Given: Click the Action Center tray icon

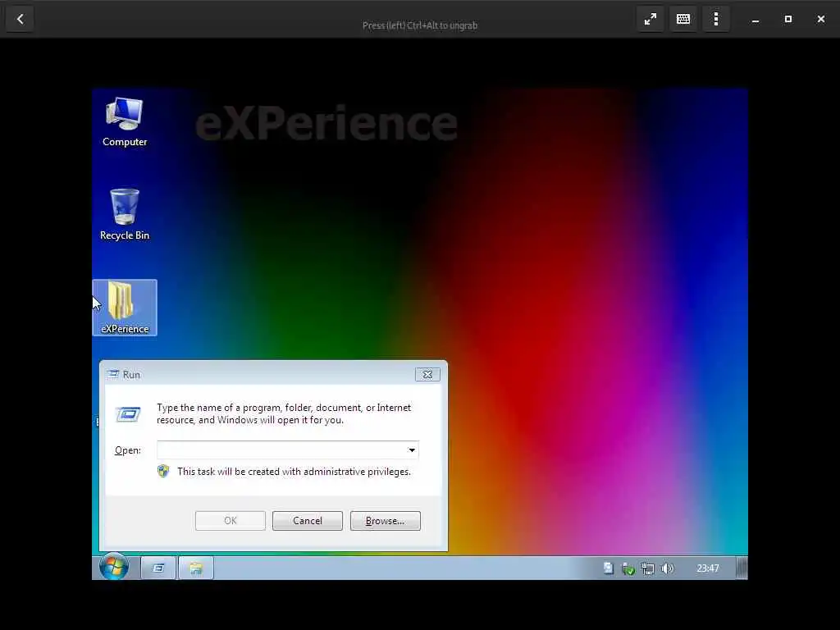Looking at the screenshot, I should pos(609,568).
